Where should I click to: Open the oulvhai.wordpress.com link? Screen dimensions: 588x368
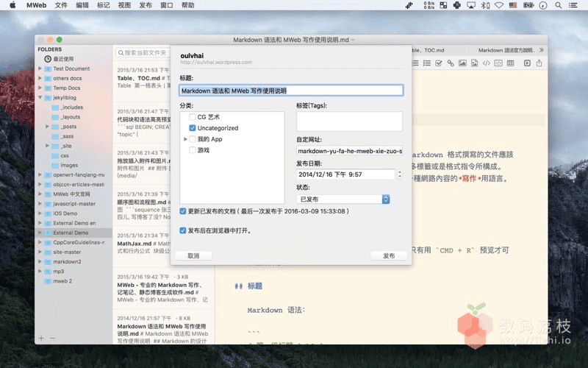point(216,63)
